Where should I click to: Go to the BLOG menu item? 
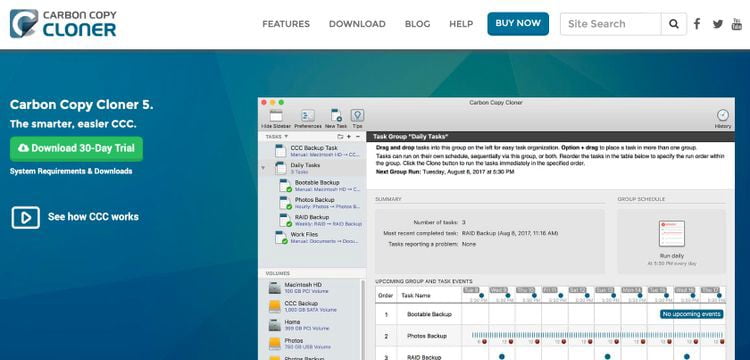coord(417,24)
